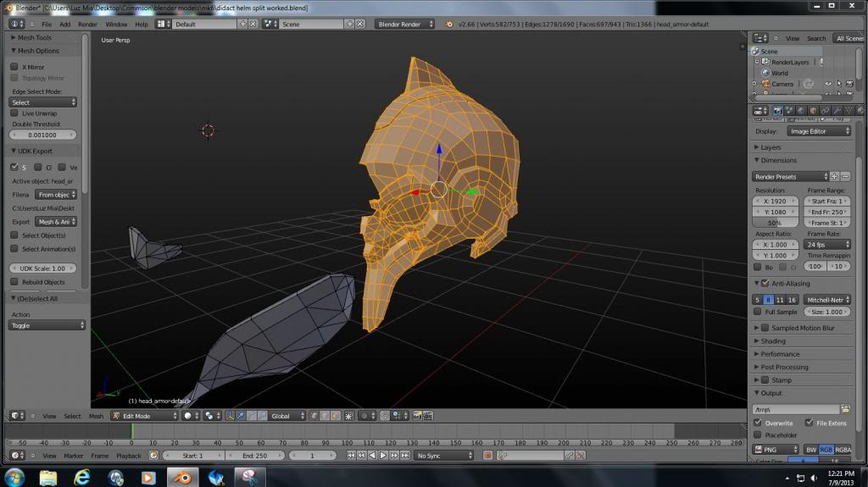Click the red auto-keyframe record button
The image size is (868, 487).
(x=488, y=456)
